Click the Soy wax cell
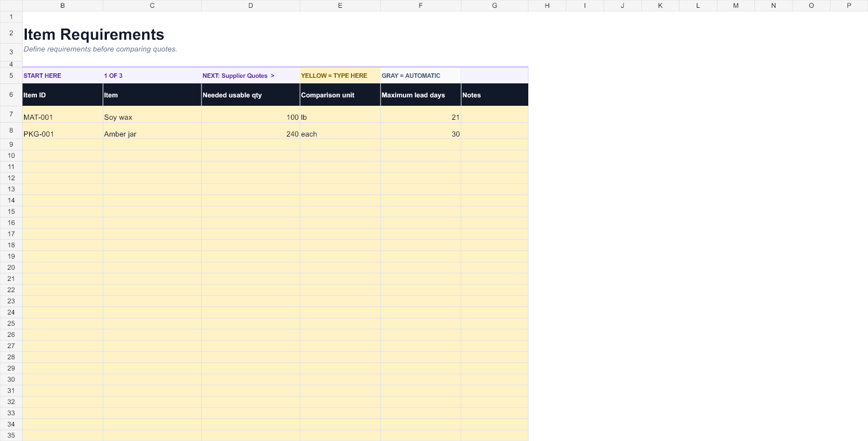This screenshot has width=868, height=441. point(152,114)
